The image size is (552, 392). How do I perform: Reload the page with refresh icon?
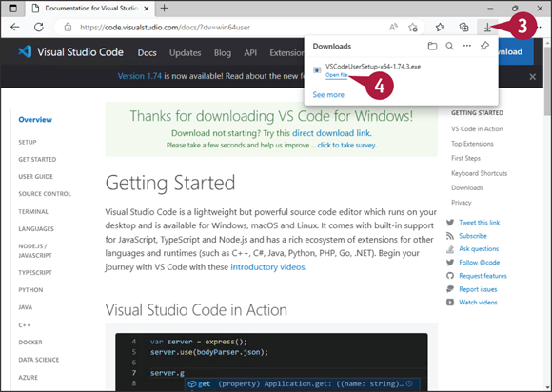[39, 27]
